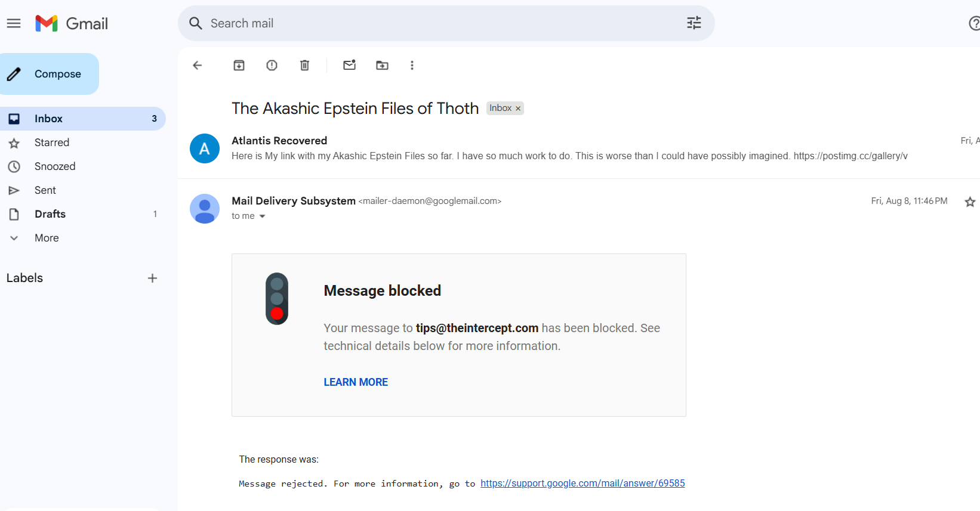
Task: Open the Drafts folder
Action: point(82,214)
